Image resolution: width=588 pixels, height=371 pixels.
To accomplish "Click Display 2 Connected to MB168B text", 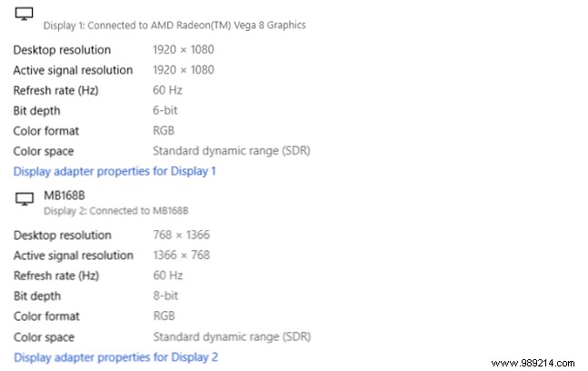I will pyautogui.click(x=116, y=211).
